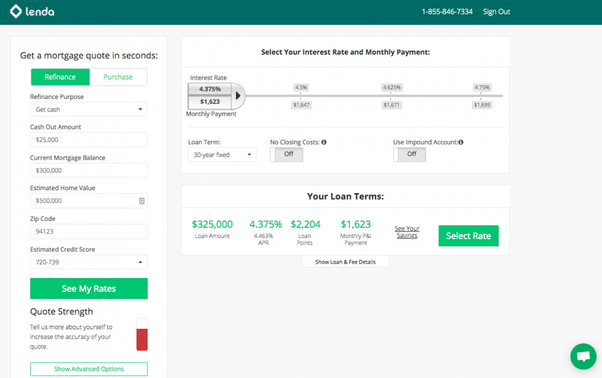Click the Sign Out link
Viewport: 602px width, 378px height.
point(496,12)
